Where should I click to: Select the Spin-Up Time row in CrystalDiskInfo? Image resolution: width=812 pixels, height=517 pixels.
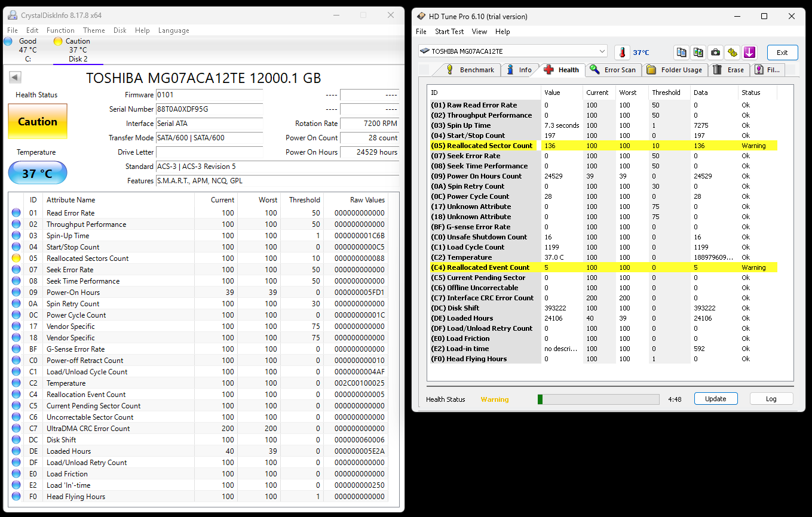198,236
